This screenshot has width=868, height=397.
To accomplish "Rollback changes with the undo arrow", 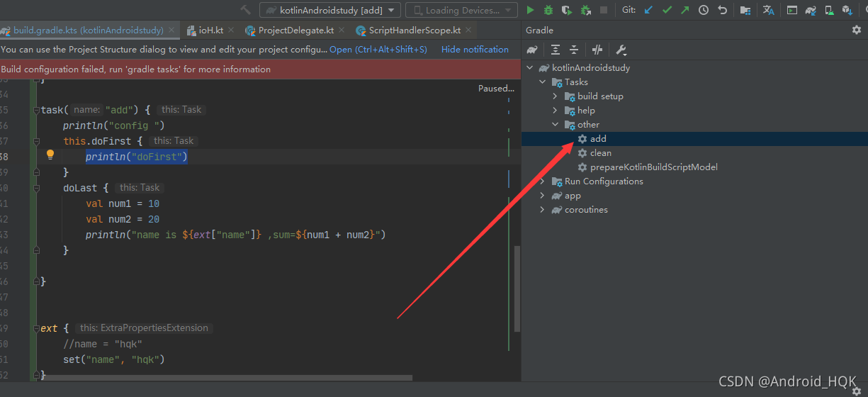I will tap(722, 10).
